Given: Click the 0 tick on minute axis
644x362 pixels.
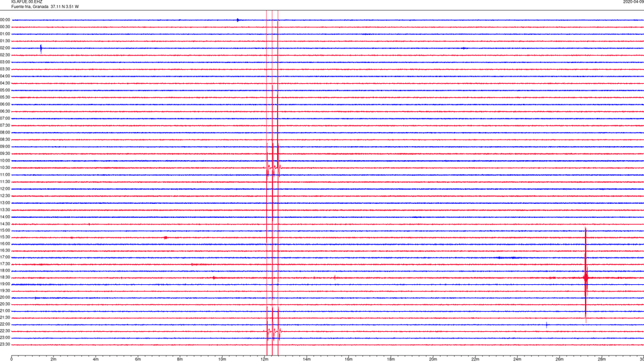Looking at the screenshot, I should (11, 359).
